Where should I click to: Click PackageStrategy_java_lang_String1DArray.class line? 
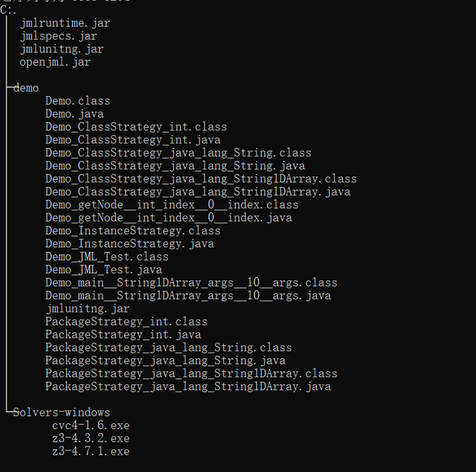click(191, 373)
